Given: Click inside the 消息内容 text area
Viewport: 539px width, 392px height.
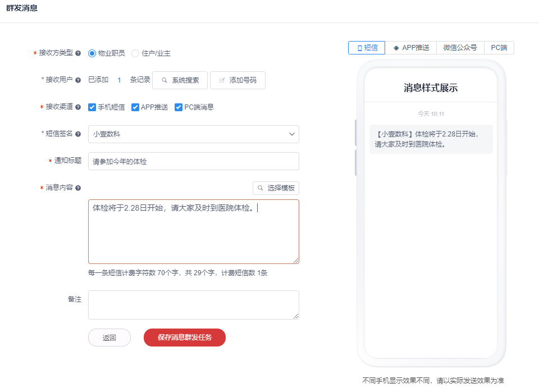Looking at the screenshot, I should [x=194, y=232].
